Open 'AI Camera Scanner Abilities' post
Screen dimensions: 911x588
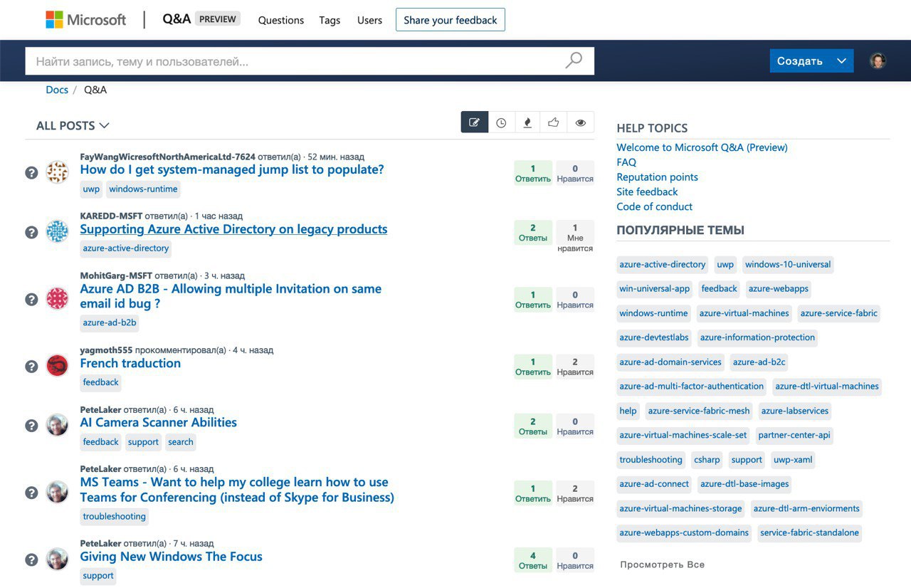pos(158,422)
